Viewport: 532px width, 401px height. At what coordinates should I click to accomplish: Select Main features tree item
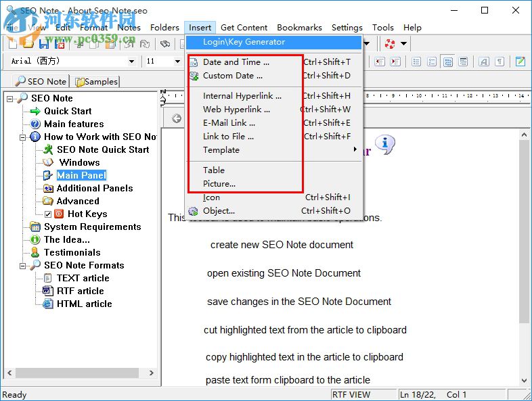coord(74,124)
